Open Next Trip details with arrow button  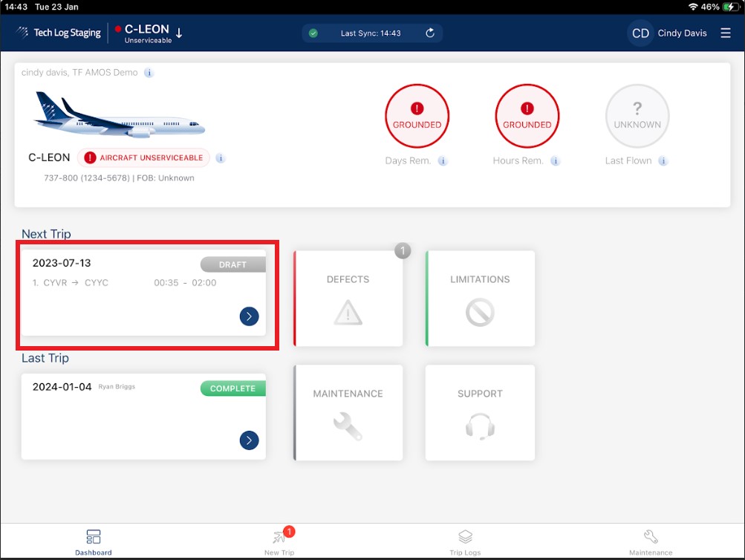(x=249, y=316)
